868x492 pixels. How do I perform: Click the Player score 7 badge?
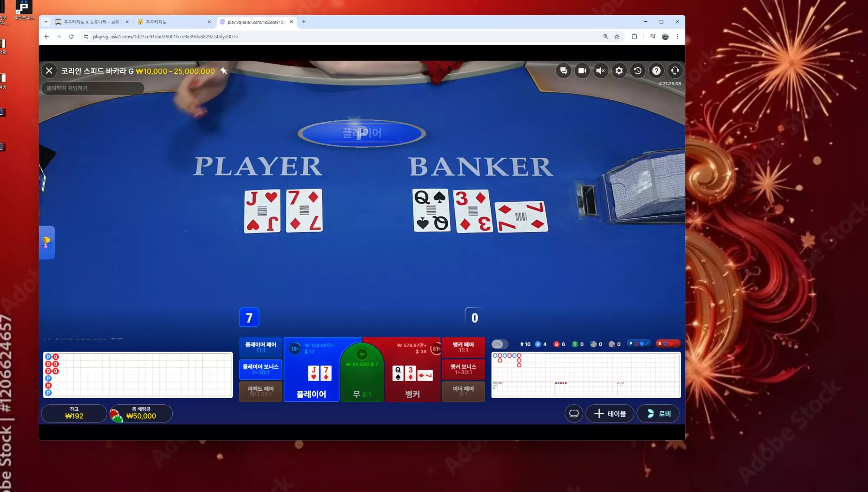pos(249,318)
